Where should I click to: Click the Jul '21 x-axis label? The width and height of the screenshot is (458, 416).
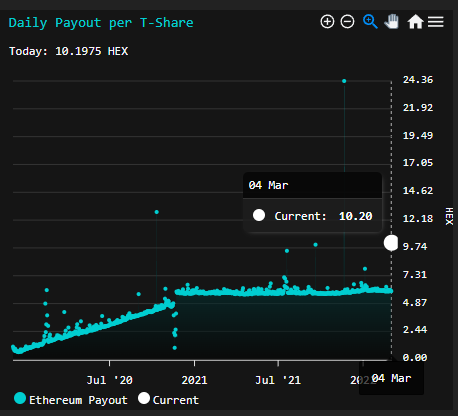point(278,380)
